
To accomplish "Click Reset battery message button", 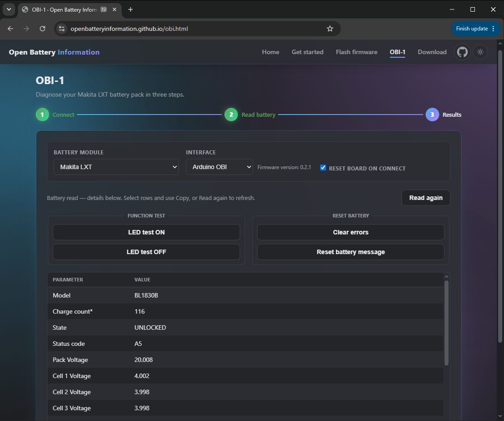I will 351,252.
